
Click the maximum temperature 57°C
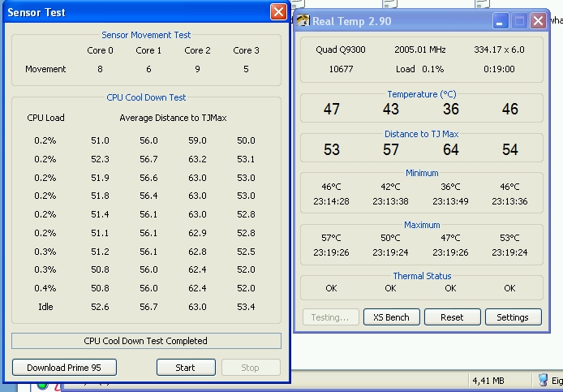coord(331,238)
